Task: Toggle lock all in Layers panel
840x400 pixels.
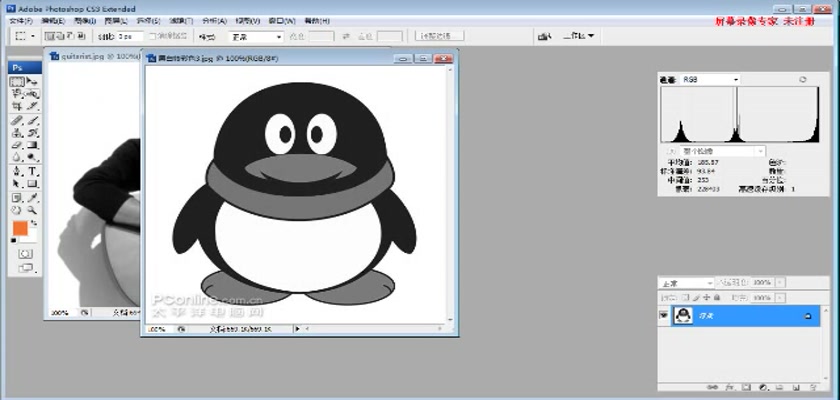Action: (717, 298)
